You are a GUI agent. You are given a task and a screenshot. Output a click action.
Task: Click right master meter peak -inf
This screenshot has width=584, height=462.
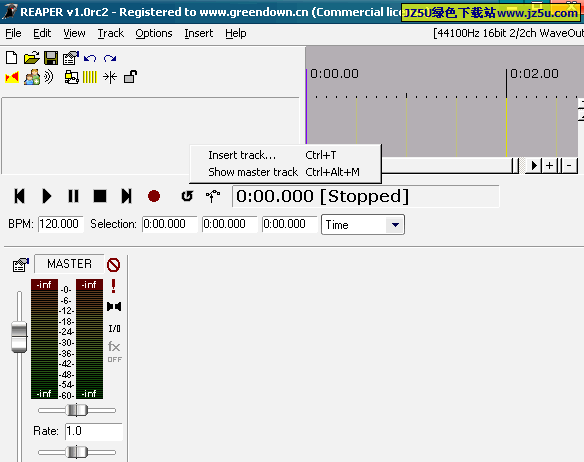(89, 285)
